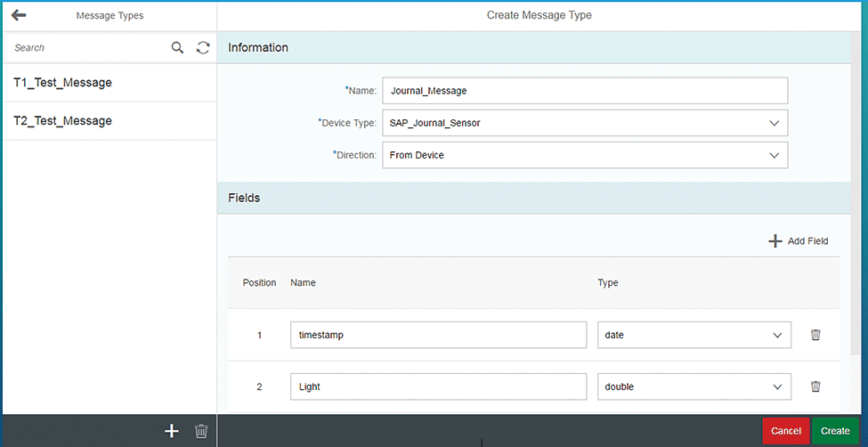Viewport: 868px width, 447px height.
Task: Remove the Light field row
Action: [x=815, y=386]
